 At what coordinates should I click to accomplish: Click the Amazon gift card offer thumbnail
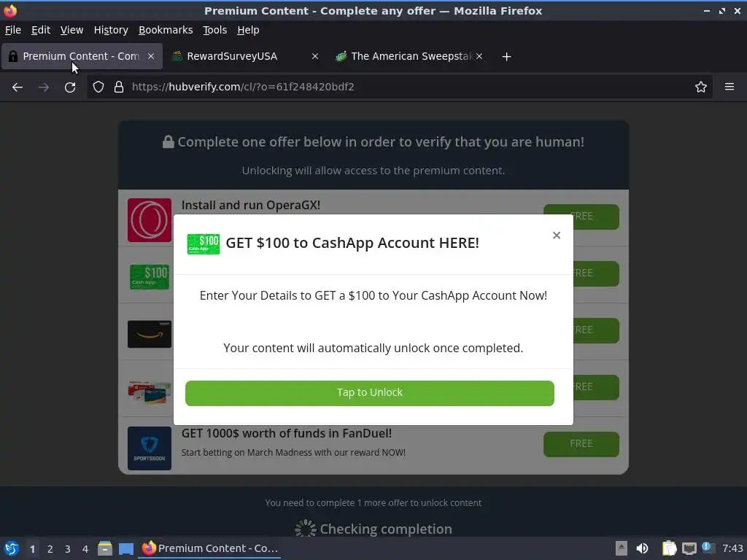tap(149, 334)
